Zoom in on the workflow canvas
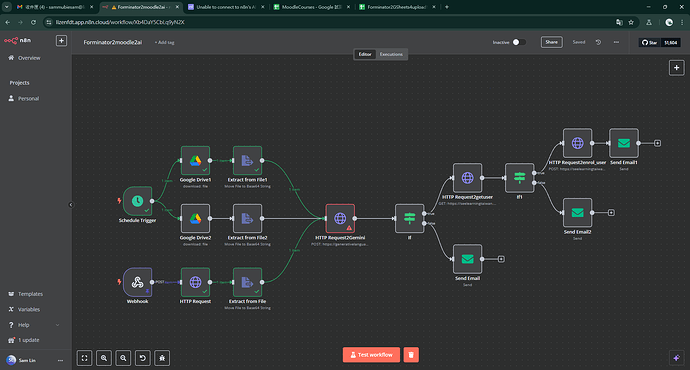This screenshot has width=690, height=370. tap(104, 358)
